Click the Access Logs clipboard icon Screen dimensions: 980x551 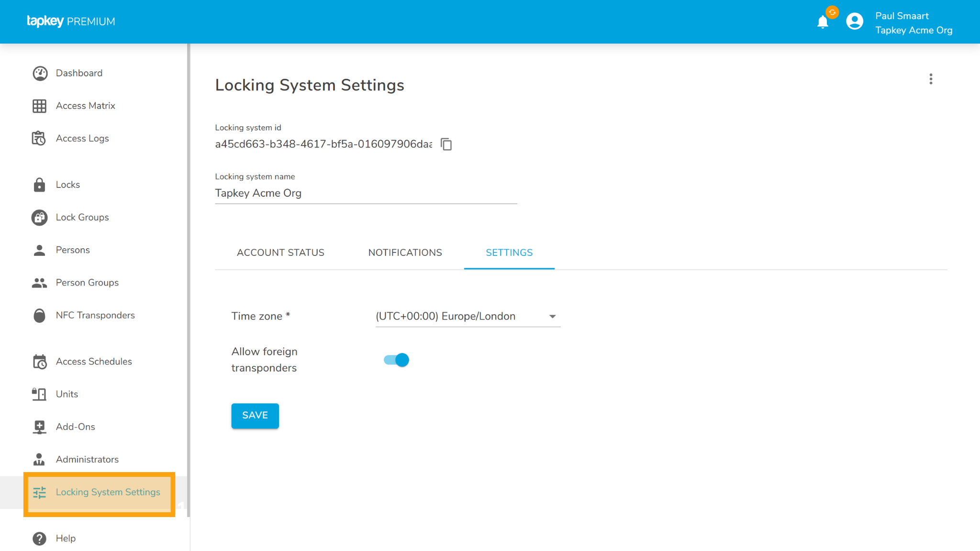pos(39,138)
